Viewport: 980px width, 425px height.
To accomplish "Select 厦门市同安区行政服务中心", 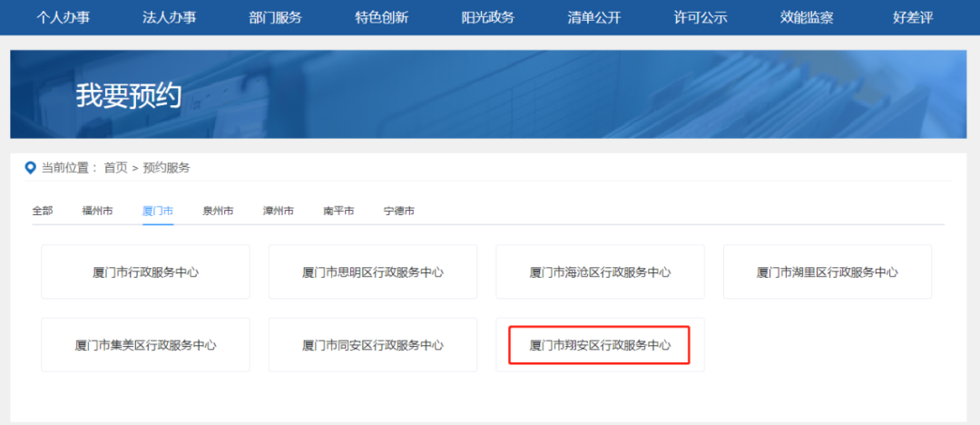I will tap(373, 345).
